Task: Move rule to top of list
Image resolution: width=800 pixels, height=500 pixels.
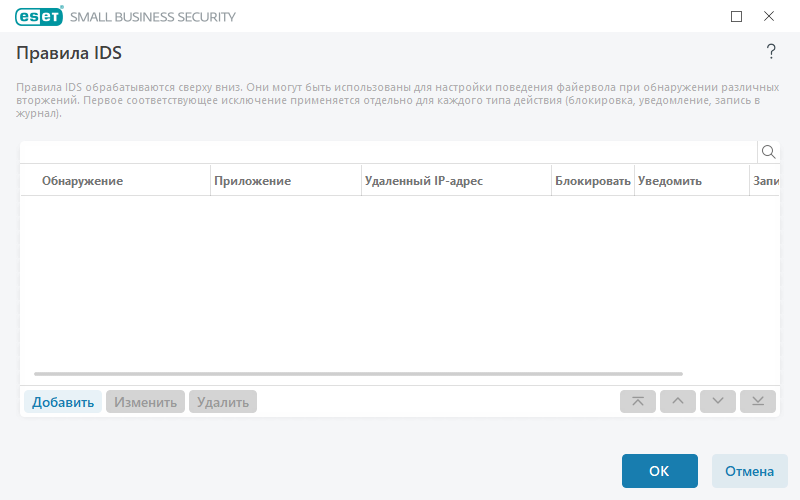Action: (x=638, y=401)
